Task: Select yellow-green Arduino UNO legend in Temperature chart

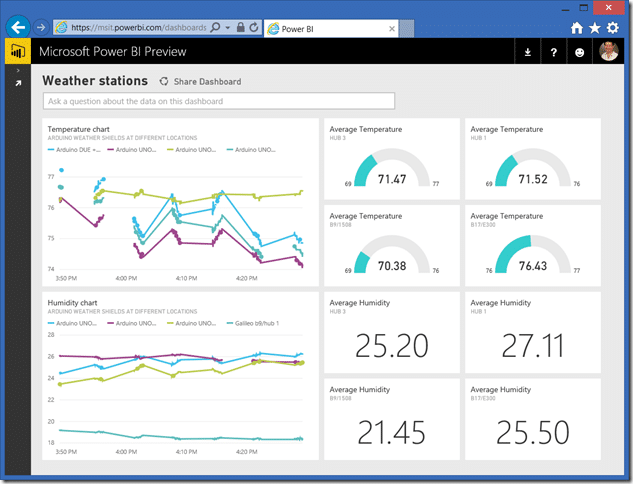Action: click(x=191, y=150)
